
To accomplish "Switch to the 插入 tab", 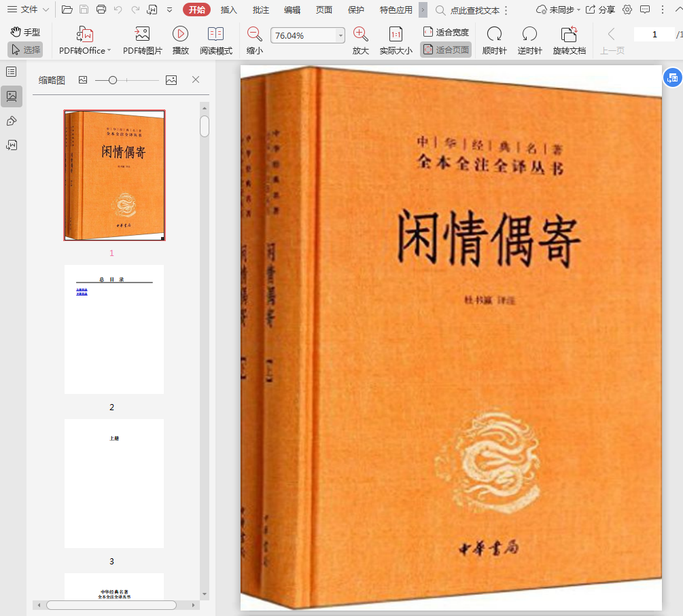I will click(228, 10).
